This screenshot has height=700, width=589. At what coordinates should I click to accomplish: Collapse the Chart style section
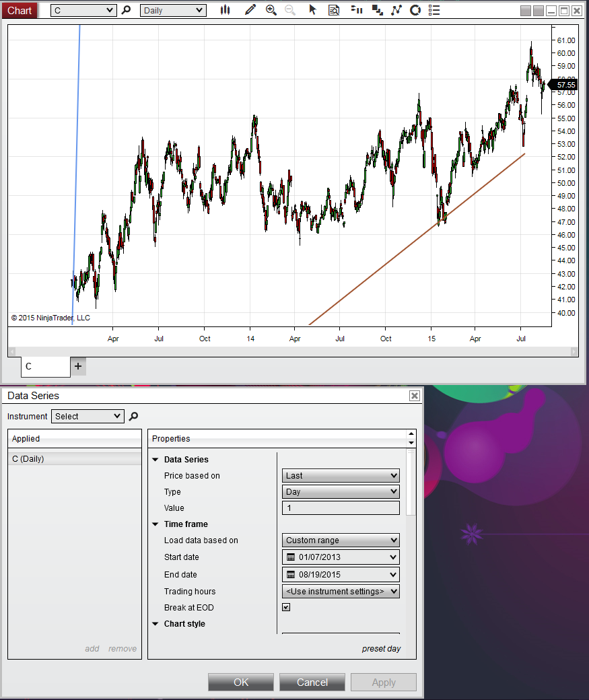click(155, 624)
